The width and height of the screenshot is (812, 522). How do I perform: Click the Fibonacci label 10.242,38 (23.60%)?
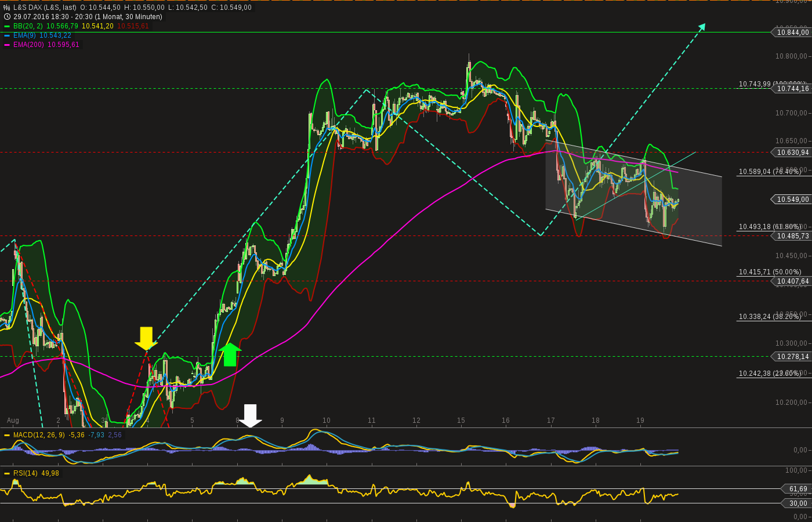point(770,374)
